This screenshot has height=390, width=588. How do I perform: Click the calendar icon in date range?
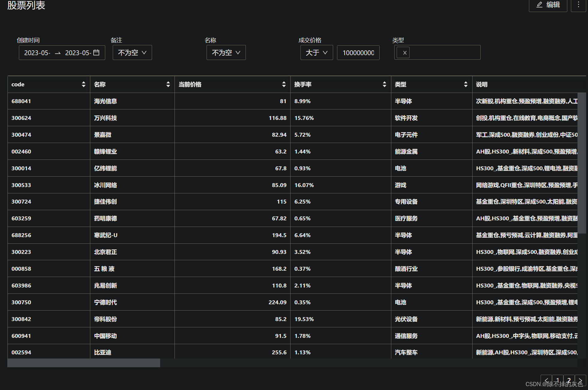click(x=96, y=52)
